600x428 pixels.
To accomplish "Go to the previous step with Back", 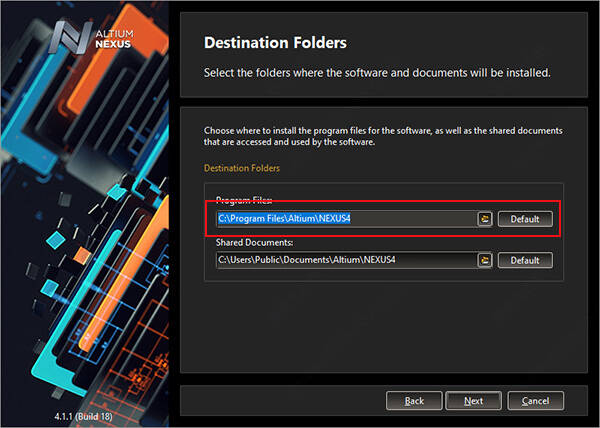I will pos(414,401).
